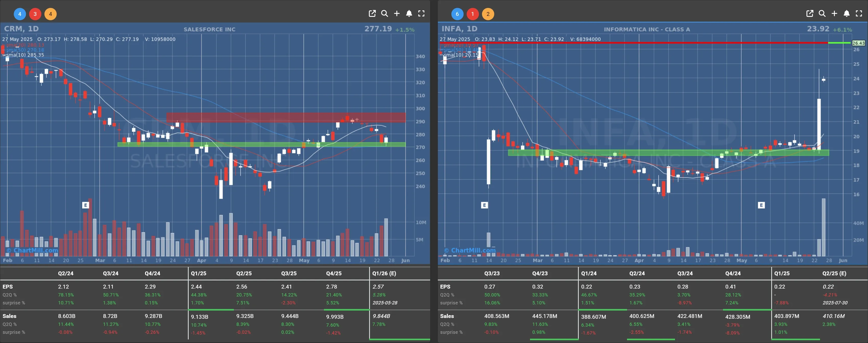868x343 pixels.
Task: Click the CRM date readout 27 May 2025
Action: 17,39
